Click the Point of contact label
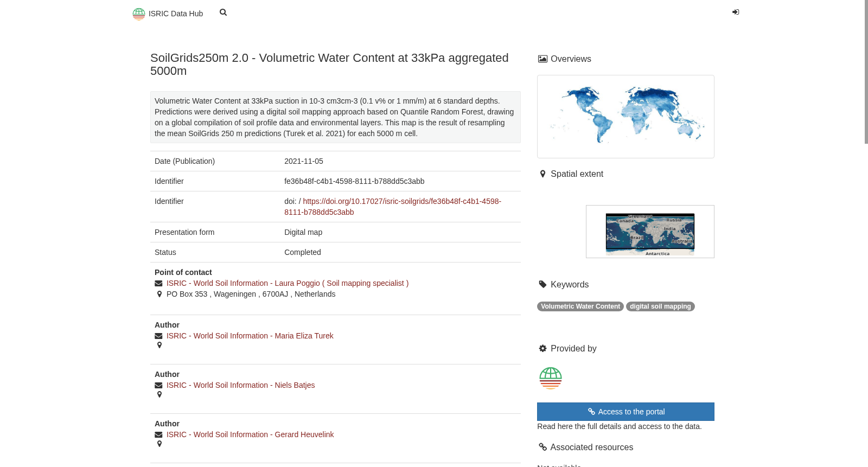This screenshot has height=467, width=868. 183,272
